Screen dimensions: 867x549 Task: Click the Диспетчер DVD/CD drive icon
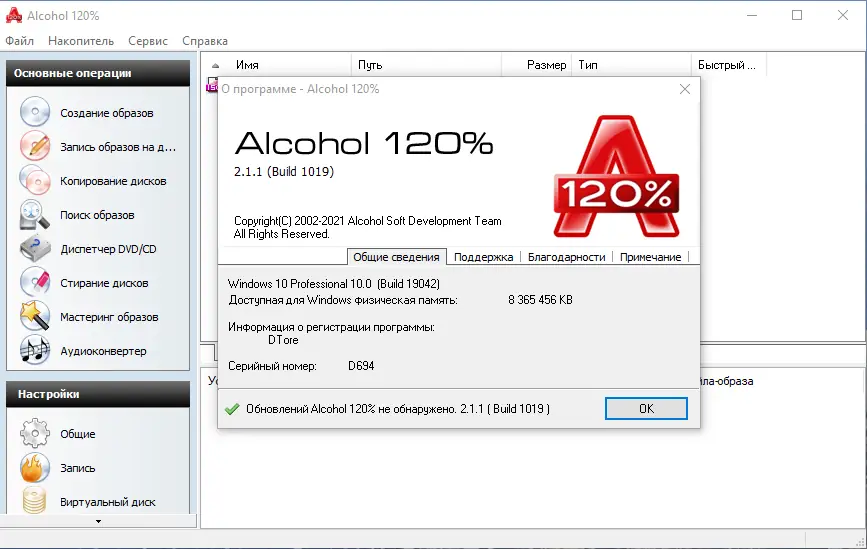click(x=35, y=249)
